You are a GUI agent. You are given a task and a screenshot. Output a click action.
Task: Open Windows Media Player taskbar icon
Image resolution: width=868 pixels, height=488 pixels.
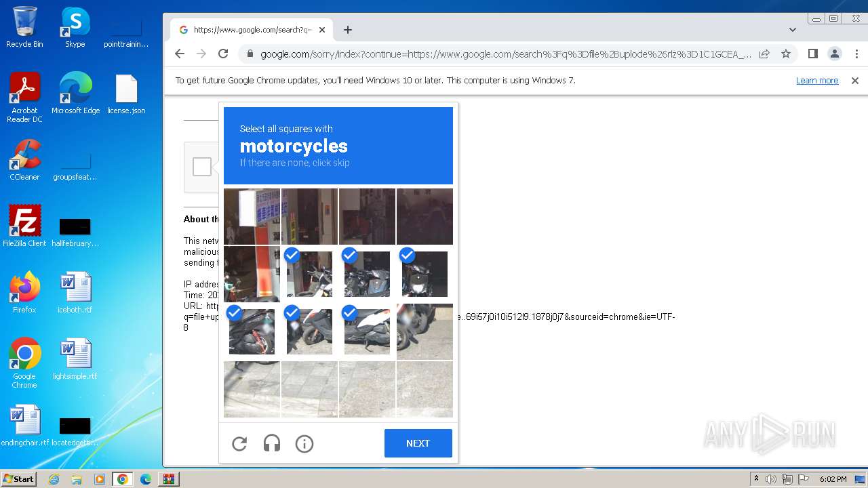tap(100, 479)
